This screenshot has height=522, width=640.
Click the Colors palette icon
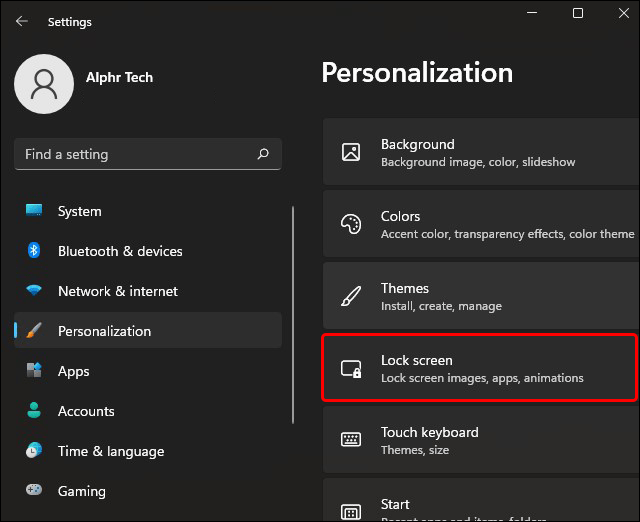[x=351, y=224]
